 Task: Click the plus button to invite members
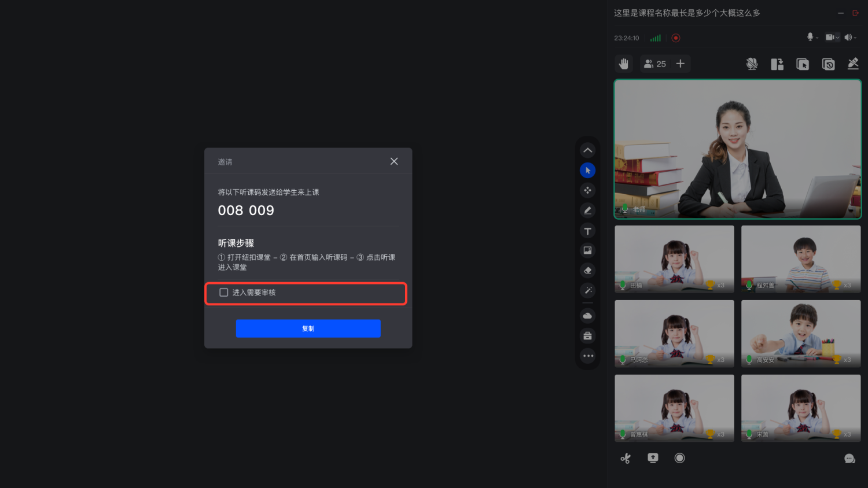tap(681, 64)
